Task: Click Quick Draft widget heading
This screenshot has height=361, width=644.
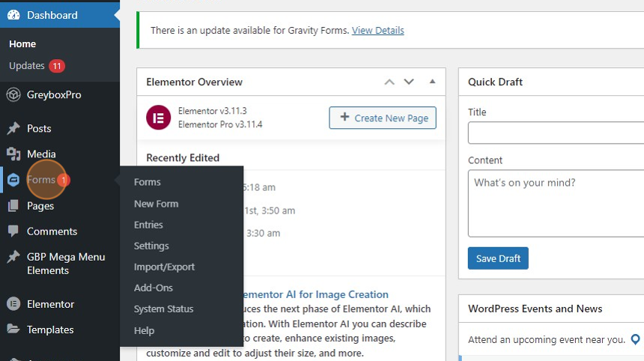Action: 495,82
